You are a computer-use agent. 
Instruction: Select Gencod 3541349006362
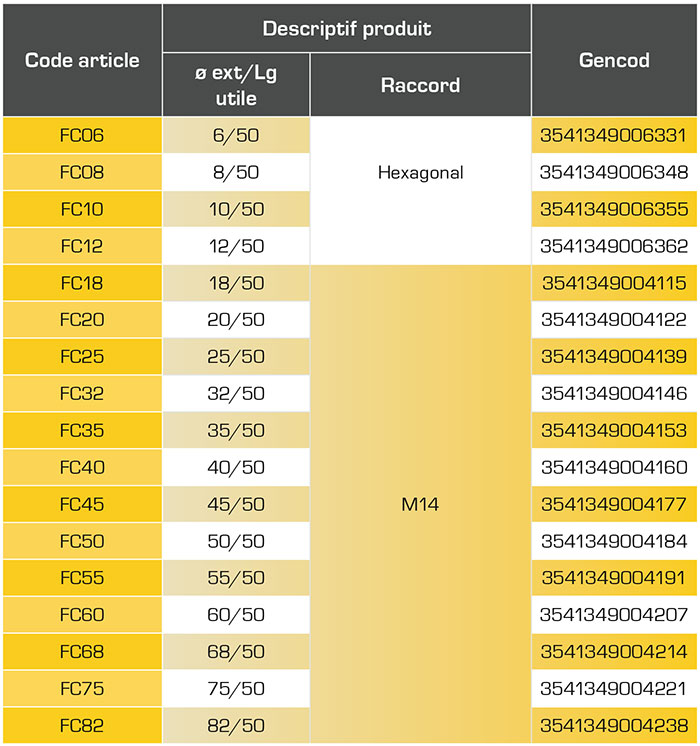point(614,246)
